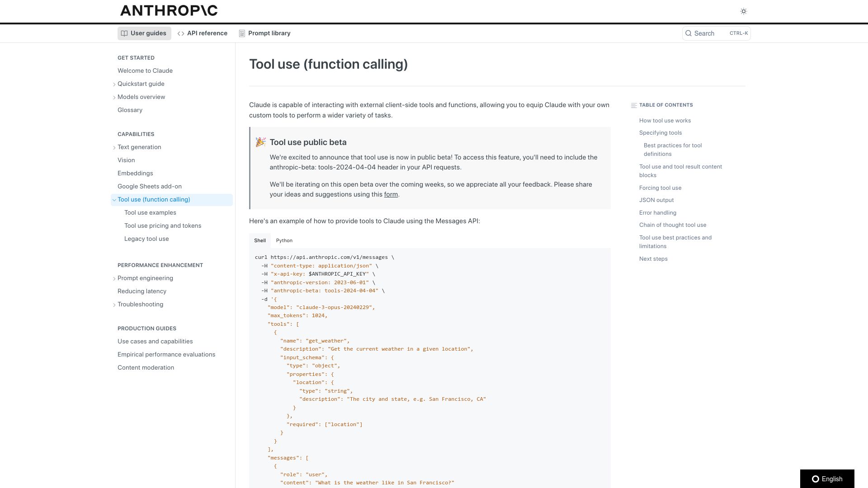Click the document icon beside Prompt library
868x488 pixels.
(x=242, y=33)
